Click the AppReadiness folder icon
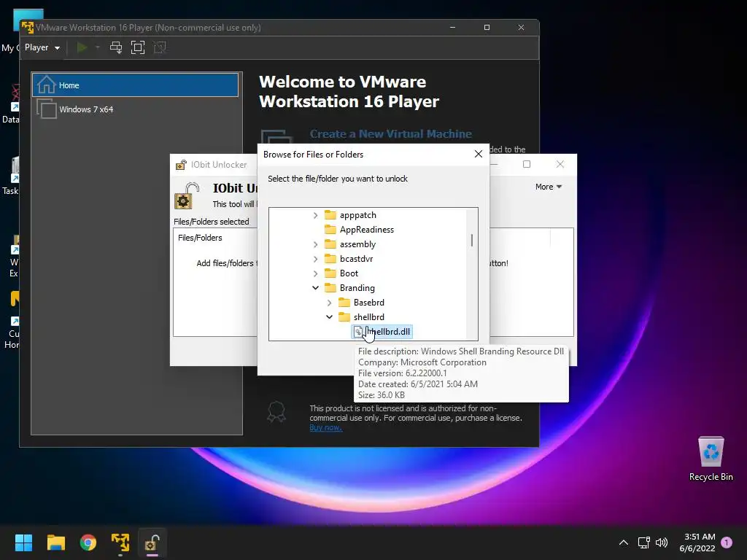The width and height of the screenshot is (747, 560). point(330,230)
